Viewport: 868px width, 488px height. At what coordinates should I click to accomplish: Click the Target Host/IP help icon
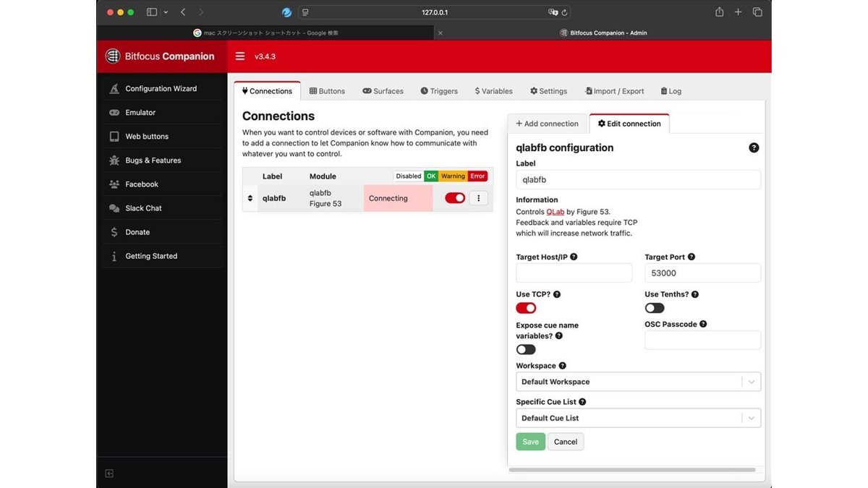point(574,257)
